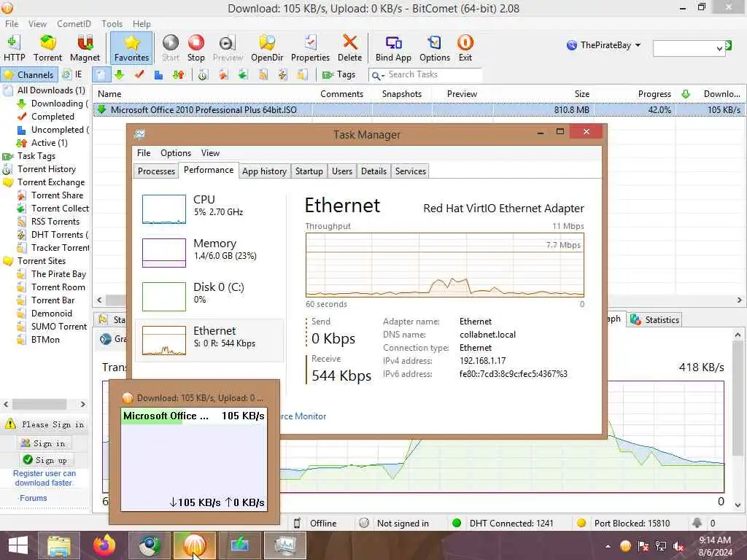Sort task list by Progress column
Image resolution: width=747 pixels, height=560 pixels.
(654, 94)
